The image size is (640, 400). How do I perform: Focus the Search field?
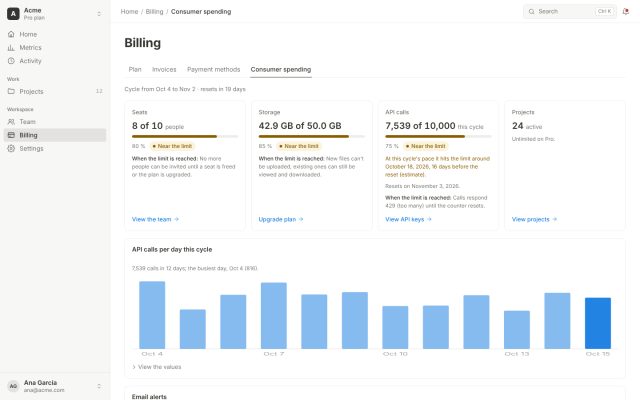click(x=570, y=11)
